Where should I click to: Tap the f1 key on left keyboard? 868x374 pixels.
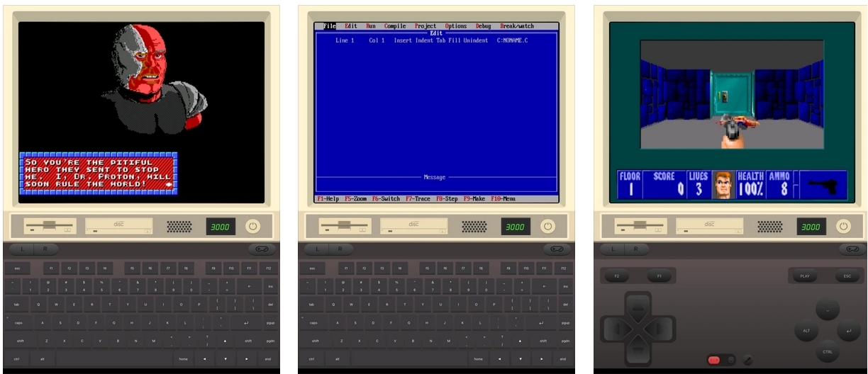(x=52, y=268)
